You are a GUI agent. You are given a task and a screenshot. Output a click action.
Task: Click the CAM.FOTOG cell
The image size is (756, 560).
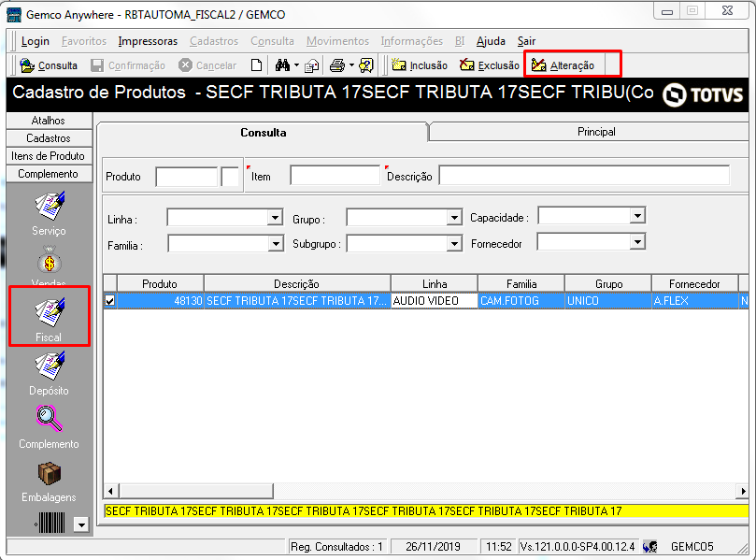pos(521,301)
